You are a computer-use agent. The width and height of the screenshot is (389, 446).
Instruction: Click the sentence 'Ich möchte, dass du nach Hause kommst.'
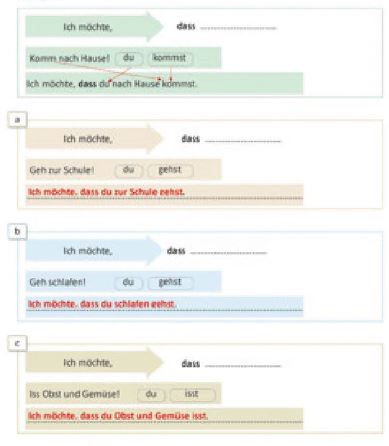pos(112,84)
